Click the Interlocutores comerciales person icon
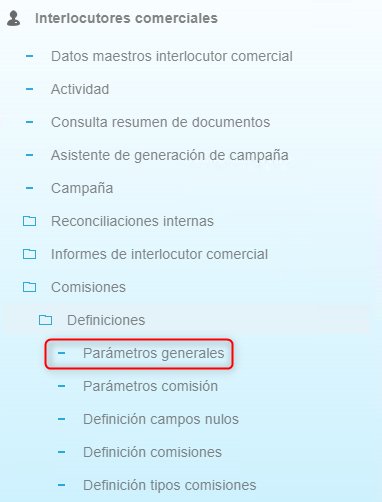 pyautogui.click(x=14, y=18)
